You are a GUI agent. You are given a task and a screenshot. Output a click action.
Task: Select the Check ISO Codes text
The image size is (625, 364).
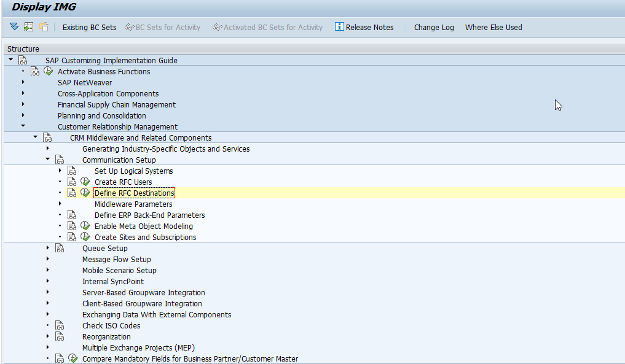point(111,326)
